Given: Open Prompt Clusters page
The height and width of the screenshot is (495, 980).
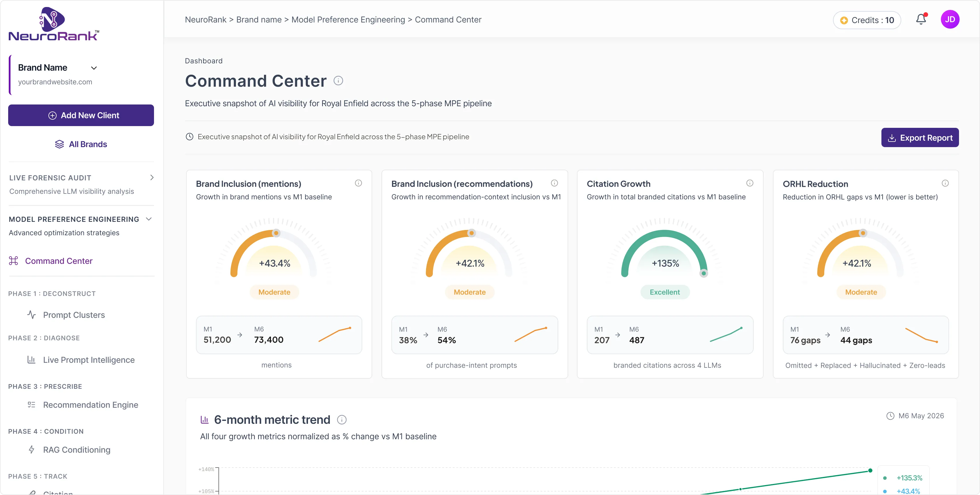Looking at the screenshot, I should pyautogui.click(x=74, y=315).
